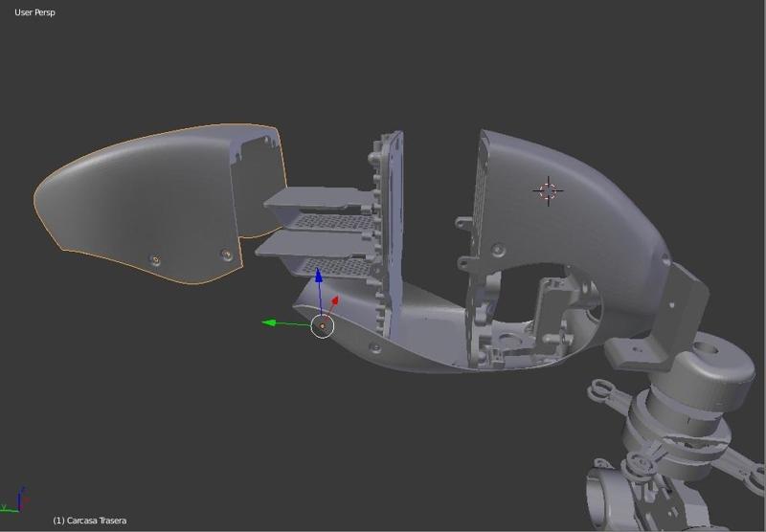The height and width of the screenshot is (532, 766).
Task: Click the white circle at gizmo center
Action: pyautogui.click(x=323, y=326)
